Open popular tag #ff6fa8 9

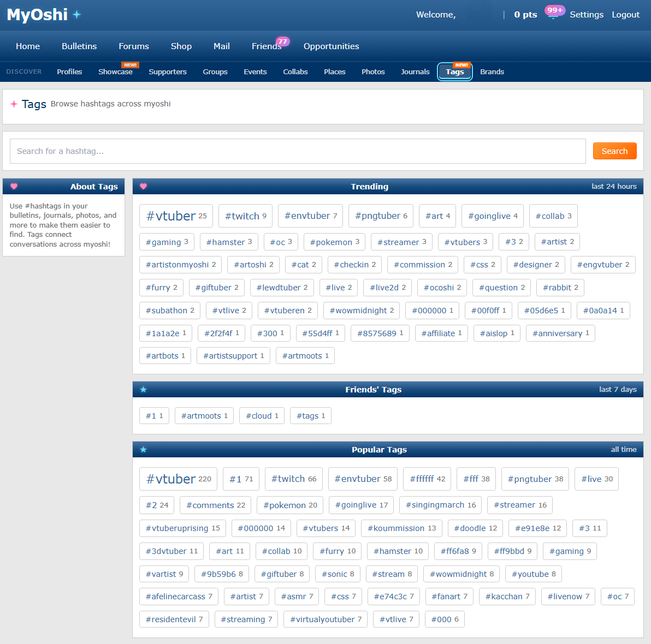tap(458, 551)
